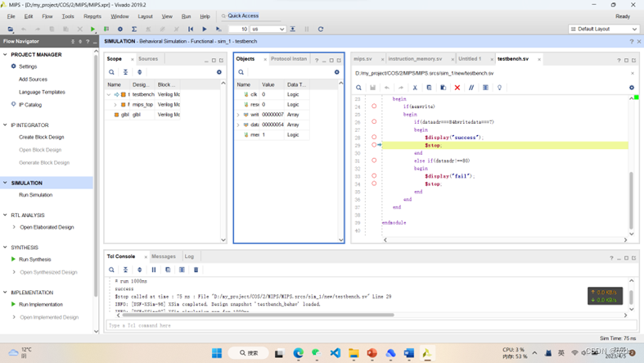Click the green Run Synthesis play icon in the main toolbar
Image resolution: width=644 pixels, height=363 pixels.
tap(92, 29)
